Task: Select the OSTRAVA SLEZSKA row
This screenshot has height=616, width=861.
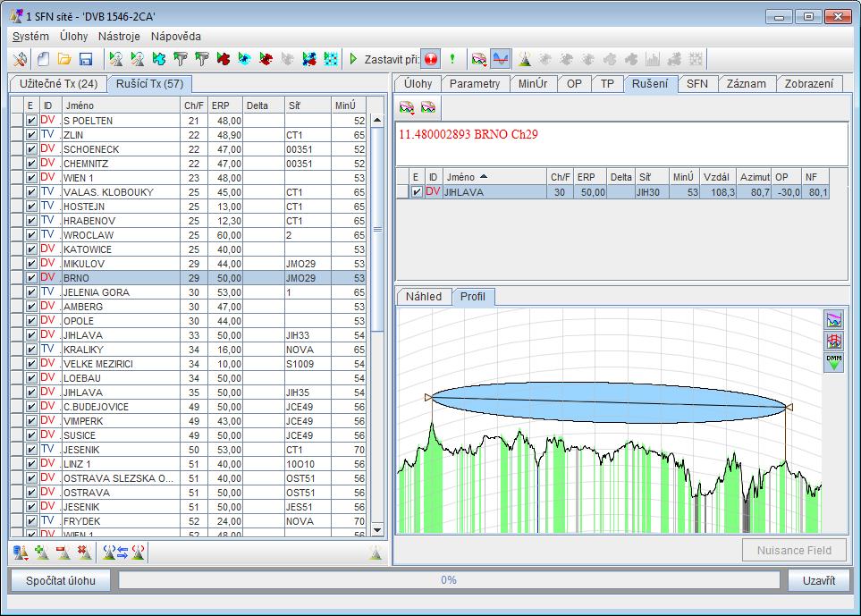Action: tap(188, 478)
